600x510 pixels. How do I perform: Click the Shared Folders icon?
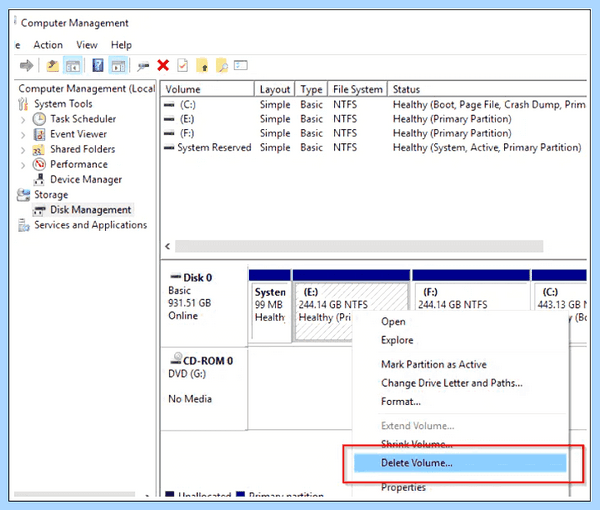pos(39,150)
